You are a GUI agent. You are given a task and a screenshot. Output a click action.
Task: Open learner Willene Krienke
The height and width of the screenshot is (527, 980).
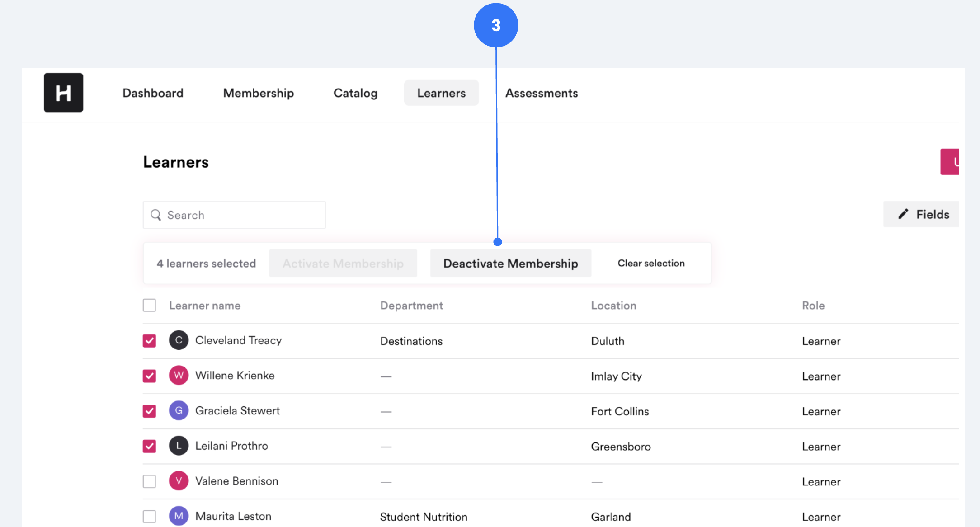(235, 376)
